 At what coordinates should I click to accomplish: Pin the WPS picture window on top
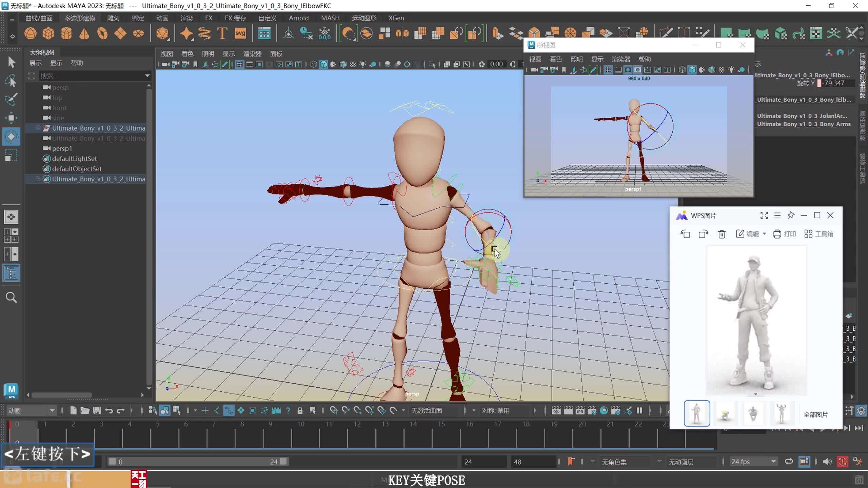click(x=791, y=215)
